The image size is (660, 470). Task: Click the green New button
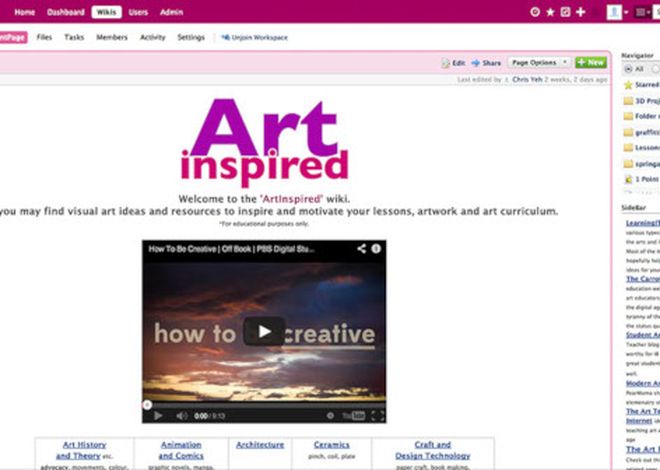pyautogui.click(x=591, y=63)
